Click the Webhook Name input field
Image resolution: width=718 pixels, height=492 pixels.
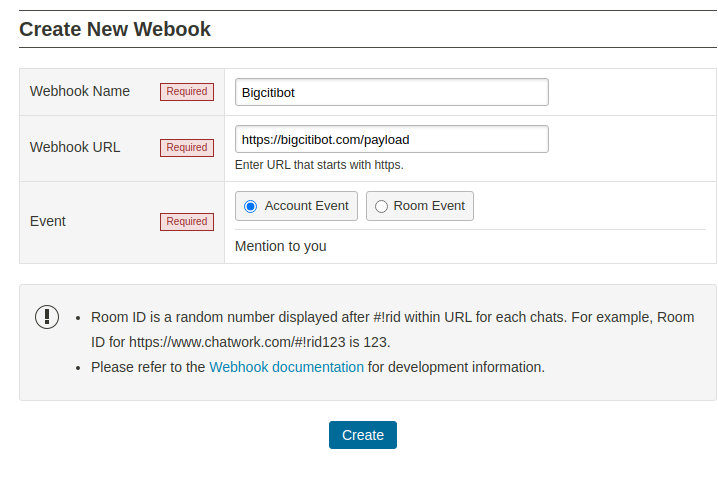click(391, 92)
